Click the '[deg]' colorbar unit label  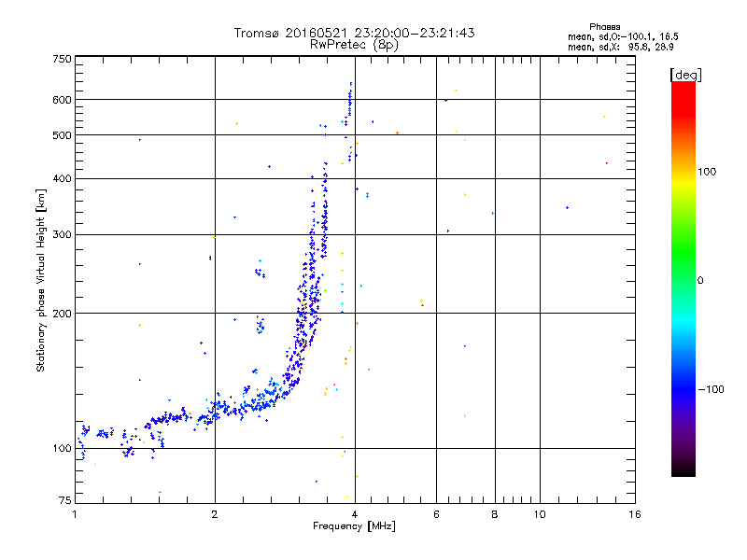pyautogui.click(x=685, y=75)
